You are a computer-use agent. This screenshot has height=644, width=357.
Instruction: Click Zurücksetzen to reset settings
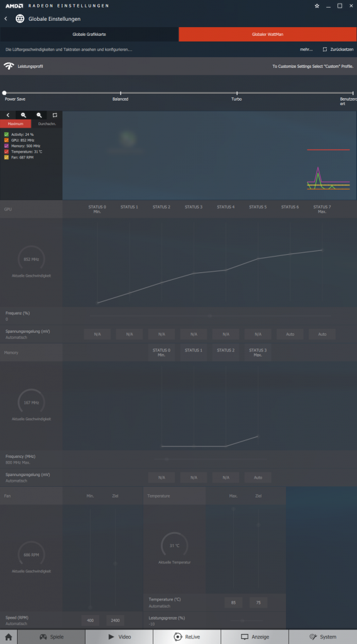click(342, 49)
